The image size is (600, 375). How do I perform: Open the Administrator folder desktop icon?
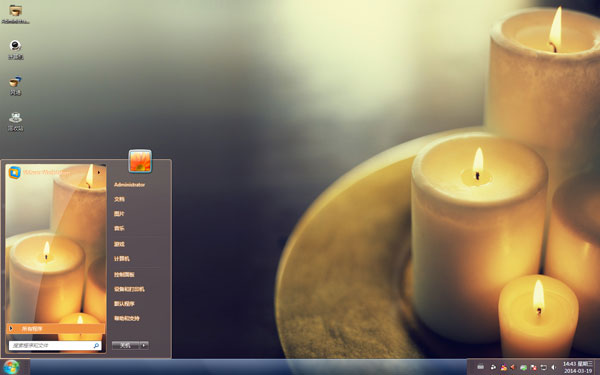(x=15, y=14)
